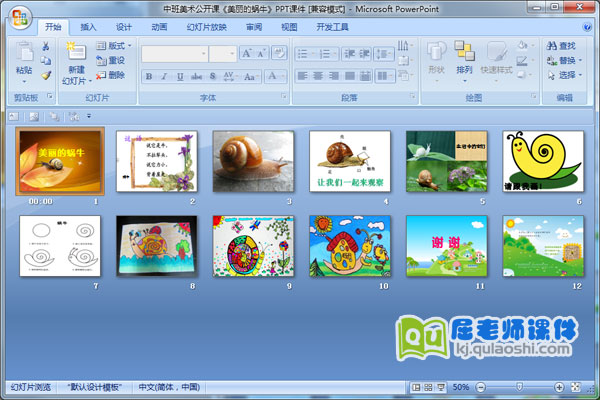Toggle Align Text Right
The image size is (600, 400).
click(x=334, y=76)
